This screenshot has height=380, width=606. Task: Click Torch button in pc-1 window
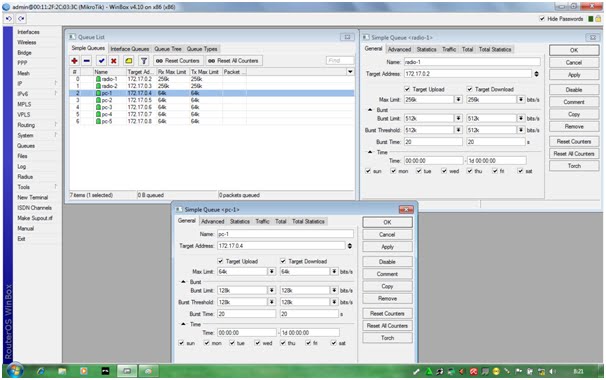(x=387, y=338)
